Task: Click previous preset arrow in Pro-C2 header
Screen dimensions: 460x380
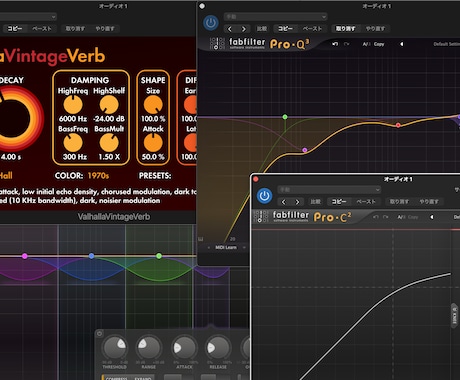Action: pyautogui.click(x=432, y=217)
